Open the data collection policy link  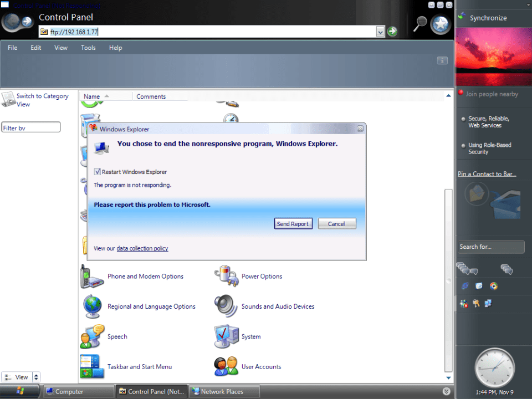142,248
